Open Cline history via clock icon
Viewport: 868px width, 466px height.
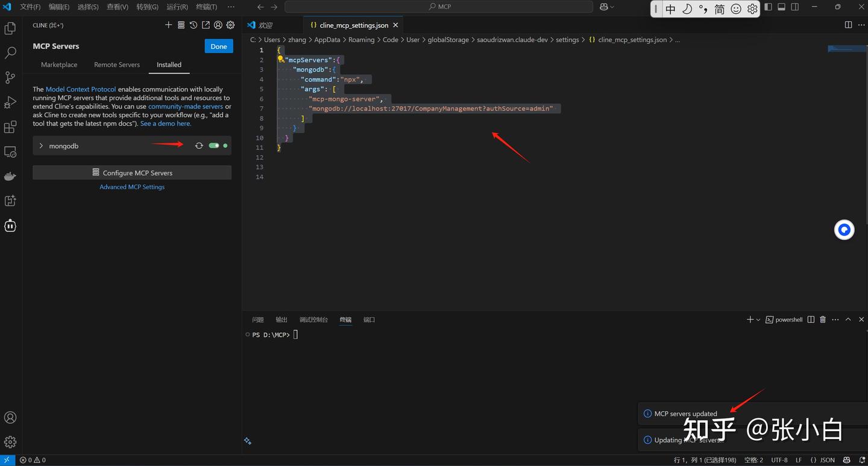pos(193,25)
